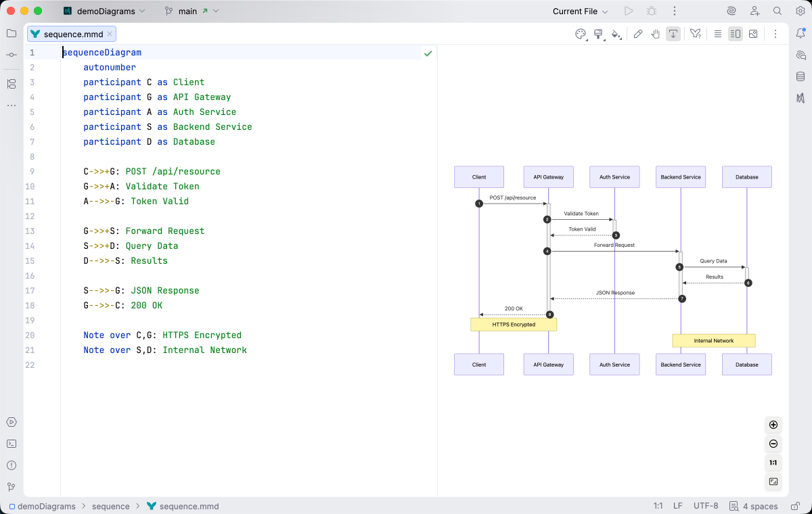812x514 pixels.
Task: Open the fill bucket color dropdown
Action: (616, 34)
